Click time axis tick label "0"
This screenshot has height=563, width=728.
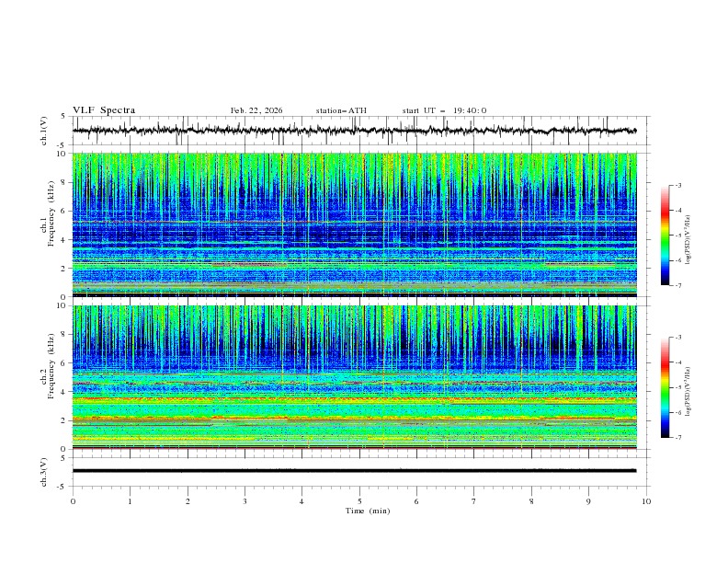click(73, 501)
